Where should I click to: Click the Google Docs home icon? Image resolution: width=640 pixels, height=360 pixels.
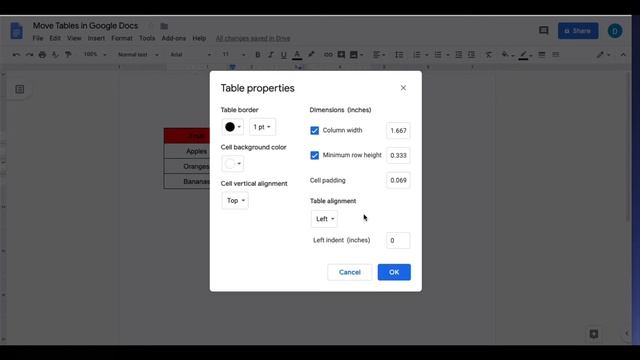tap(17, 31)
